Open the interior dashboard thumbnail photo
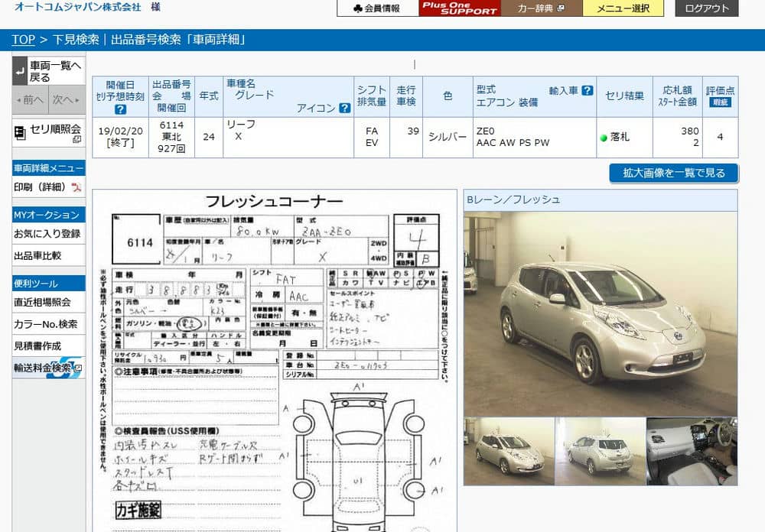The image size is (765, 532). (692, 451)
